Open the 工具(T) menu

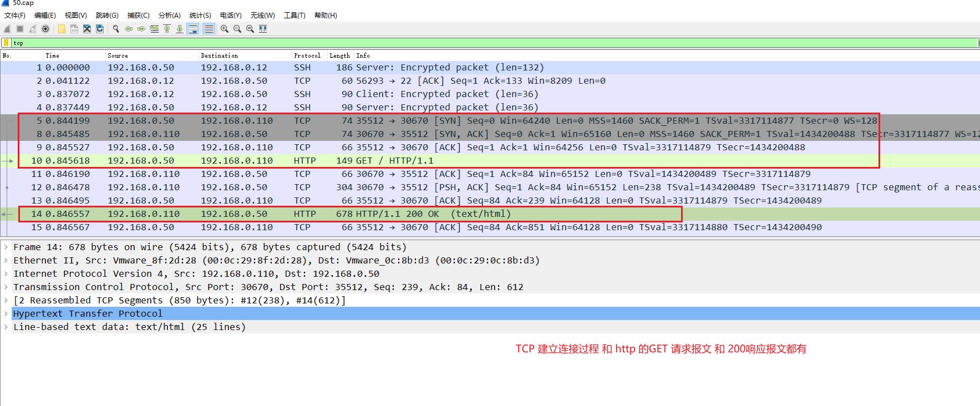point(294,16)
